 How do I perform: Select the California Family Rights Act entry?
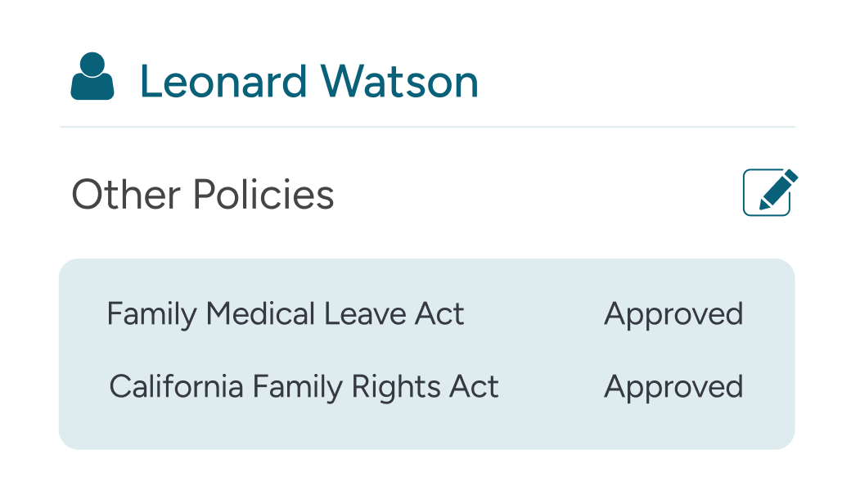304,387
